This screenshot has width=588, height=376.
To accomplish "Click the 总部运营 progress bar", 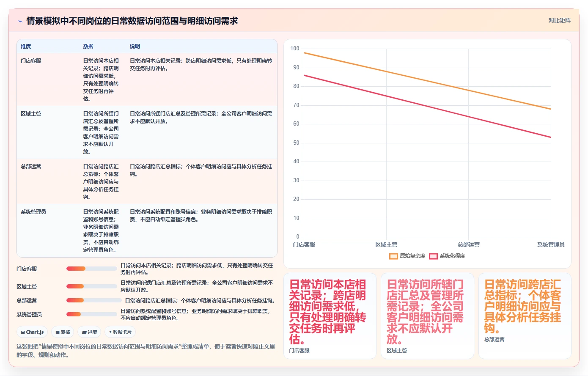I will click(x=94, y=300).
